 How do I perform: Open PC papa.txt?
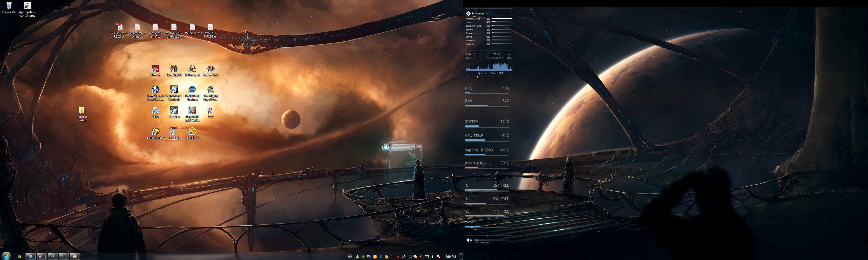(x=192, y=29)
